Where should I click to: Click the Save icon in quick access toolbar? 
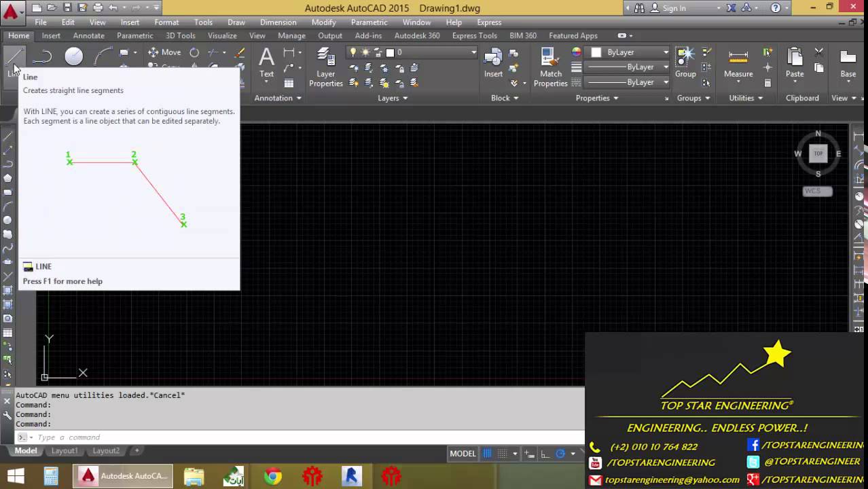pos(67,8)
